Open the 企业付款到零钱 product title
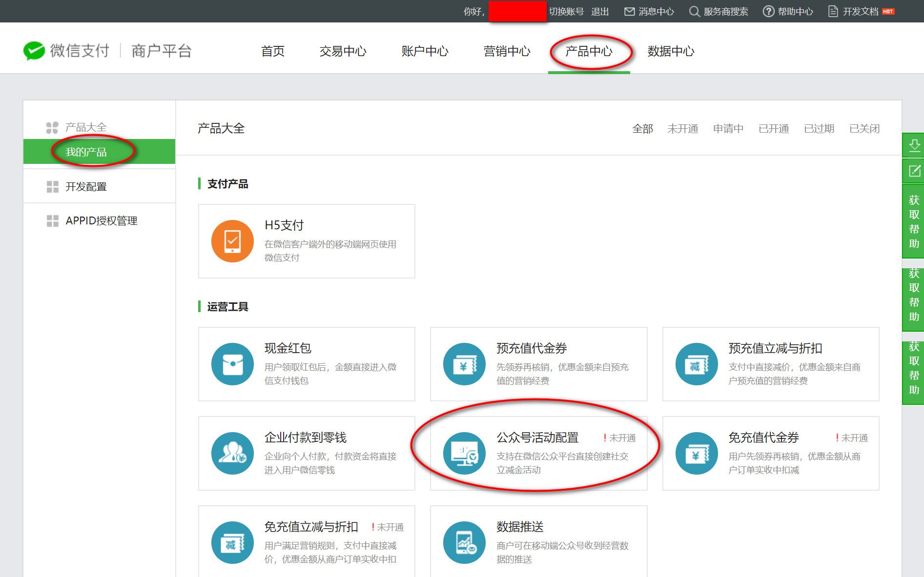Screen dimensions: 924x577 click(x=305, y=438)
